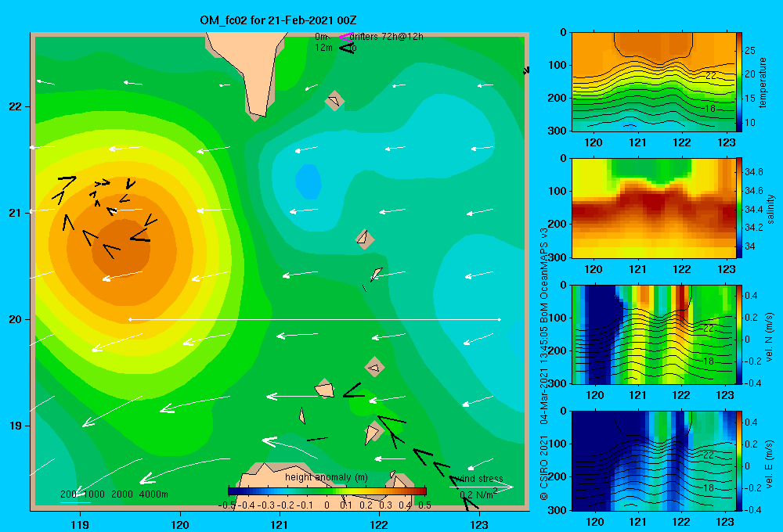783x532 pixels.
Task: Click depth '300' label of the salinity panel
Action: [x=558, y=257]
